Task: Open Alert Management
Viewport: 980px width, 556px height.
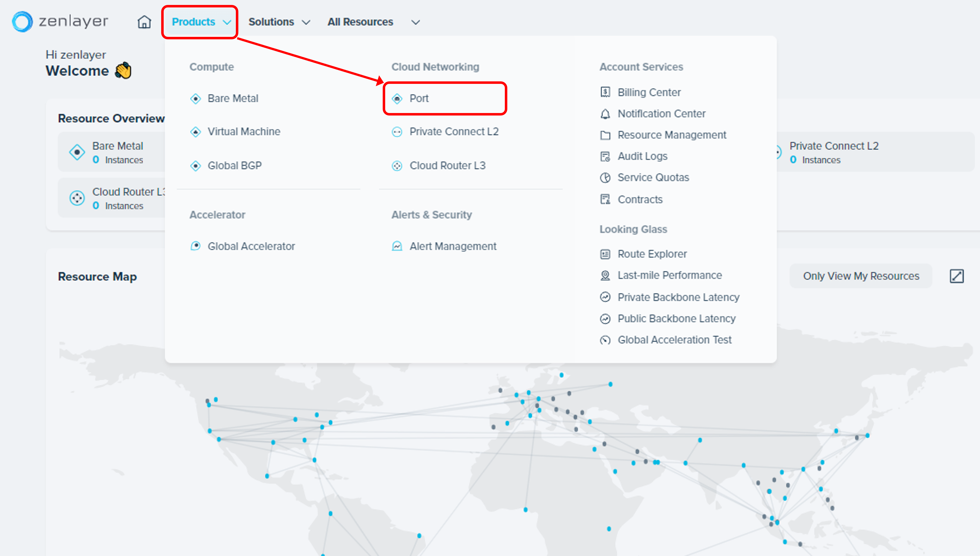Action: tap(453, 246)
